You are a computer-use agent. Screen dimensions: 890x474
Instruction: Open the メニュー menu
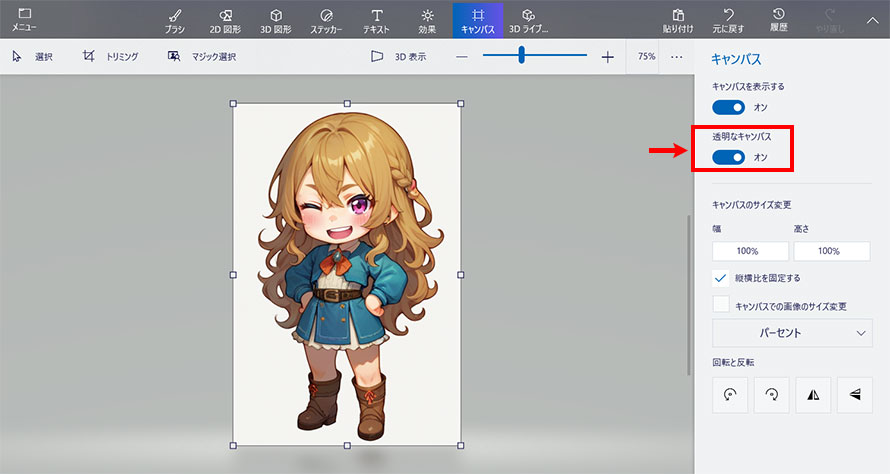coord(24,20)
